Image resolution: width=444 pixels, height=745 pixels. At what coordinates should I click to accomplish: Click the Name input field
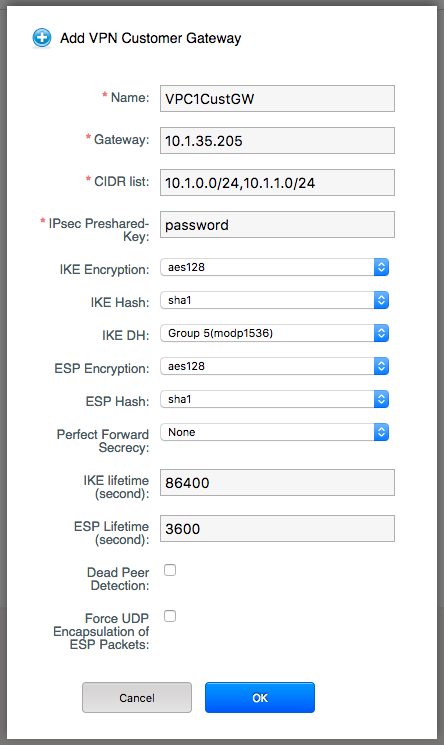pos(277,98)
